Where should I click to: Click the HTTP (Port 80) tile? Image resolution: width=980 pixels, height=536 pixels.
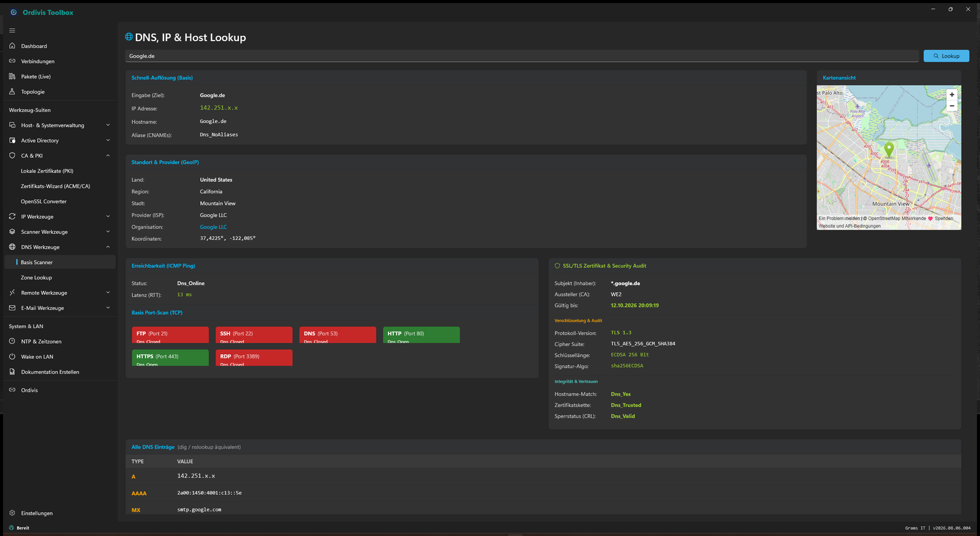point(421,335)
